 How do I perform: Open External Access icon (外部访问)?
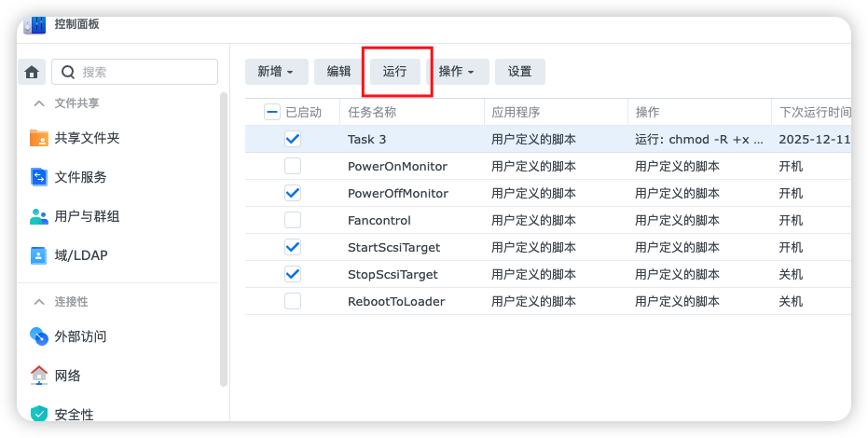coord(39,336)
